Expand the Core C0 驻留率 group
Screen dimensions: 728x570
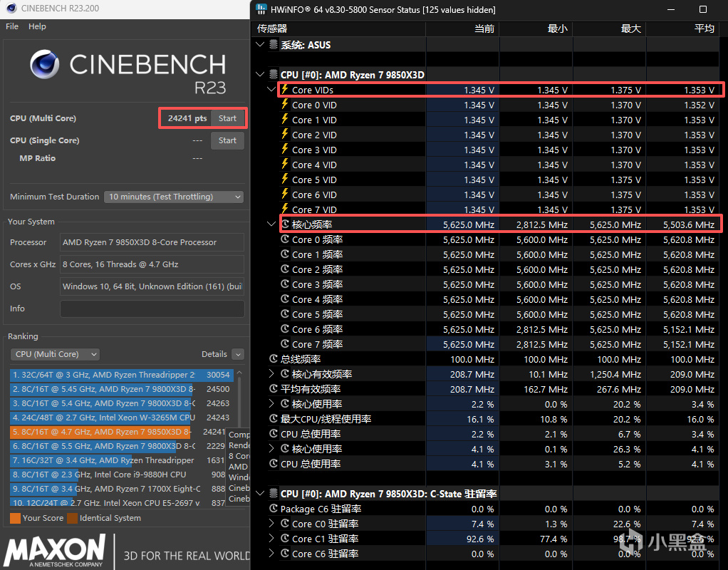(271, 524)
